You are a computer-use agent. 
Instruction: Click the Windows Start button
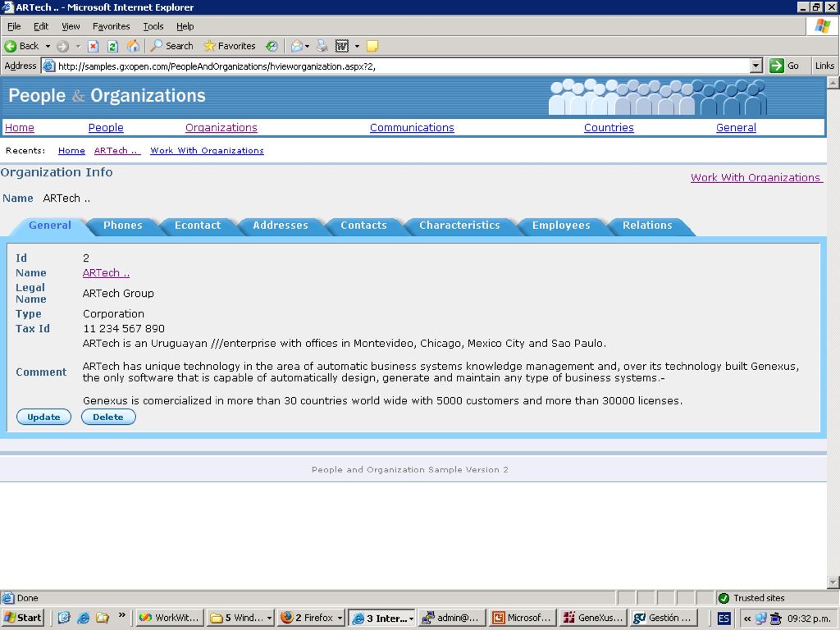click(x=22, y=618)
